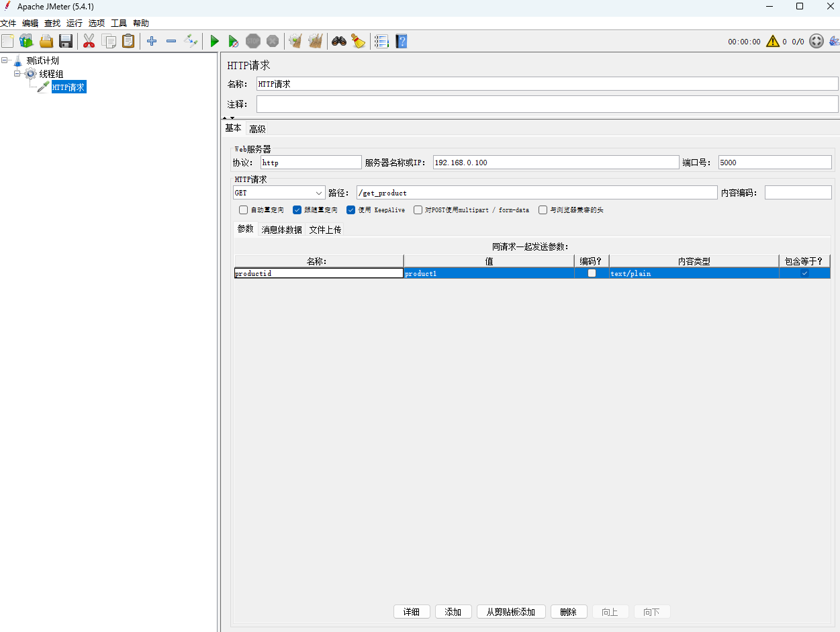Click the JMeter feather logo icon

click(x=835, y=42)
